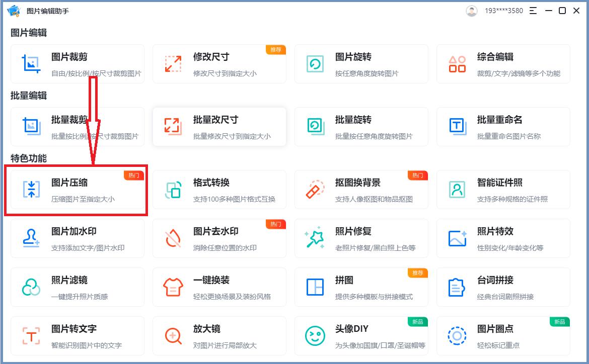Open the 照片修复 photo restoration tool
Viewport: 589px width, 364px height.
(361, 238)
